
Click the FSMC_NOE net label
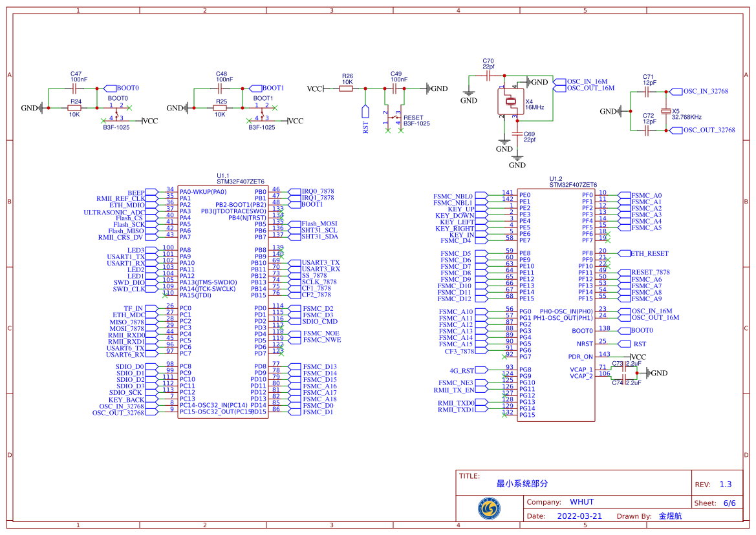[x=321, y=333]
